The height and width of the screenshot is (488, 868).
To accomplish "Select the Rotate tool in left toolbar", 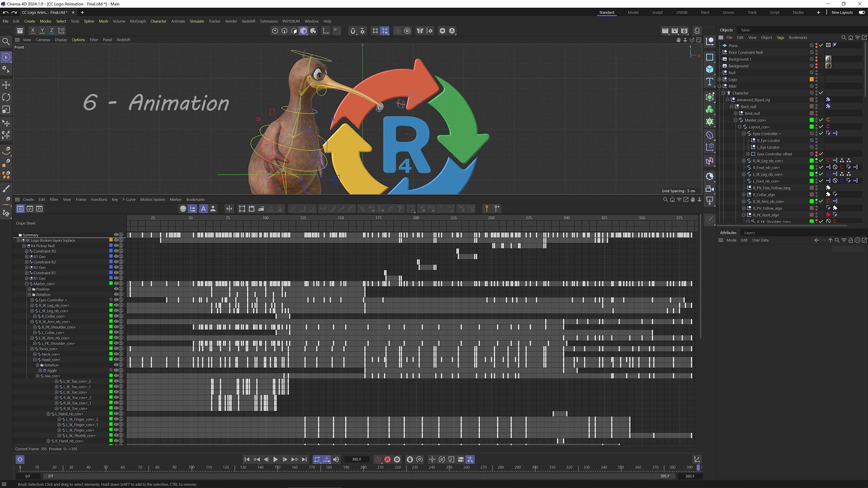I will (6, 97).
